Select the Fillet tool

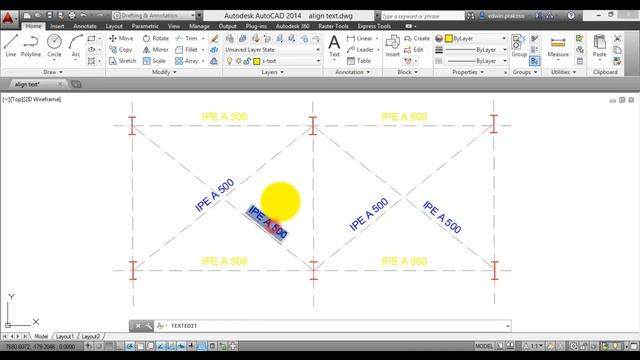[x=187, y=49]
